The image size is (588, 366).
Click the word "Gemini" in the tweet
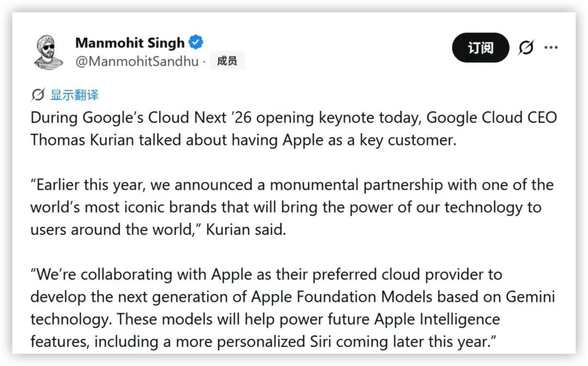pyautogui.click(x=530, y=297)
